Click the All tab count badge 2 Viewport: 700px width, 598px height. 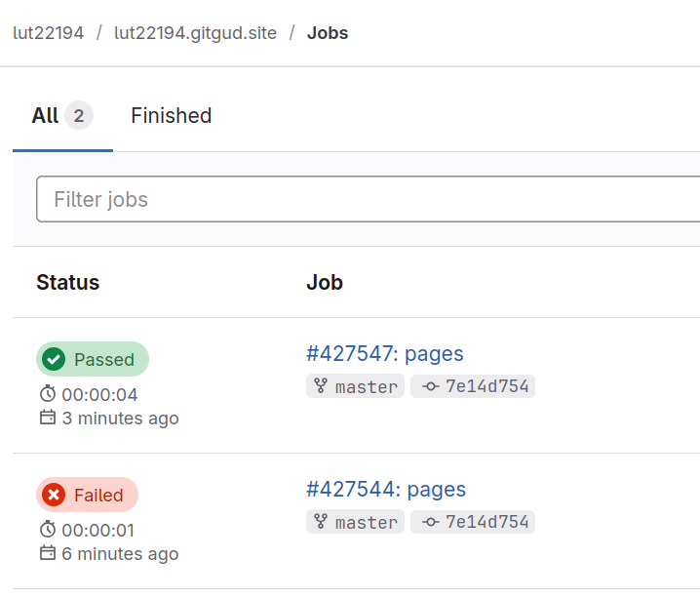click(x=79, y=116)
